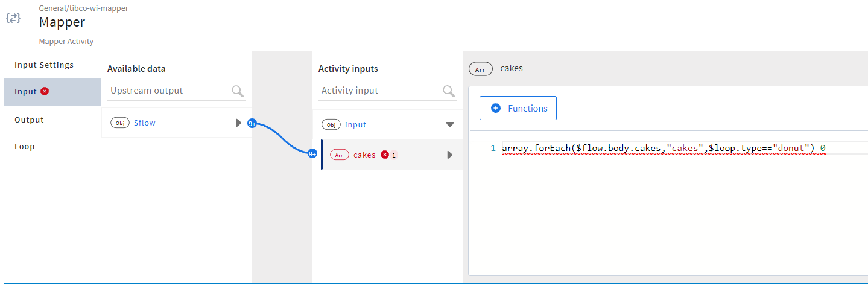
Task: Switch to the Loop tab
Action: (25, 147)
